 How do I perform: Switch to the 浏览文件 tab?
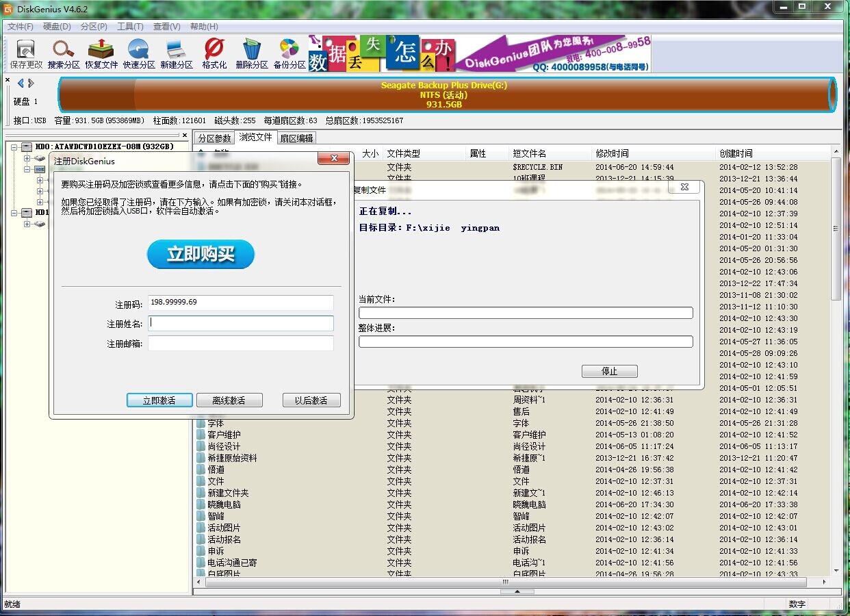pos(256,138)
